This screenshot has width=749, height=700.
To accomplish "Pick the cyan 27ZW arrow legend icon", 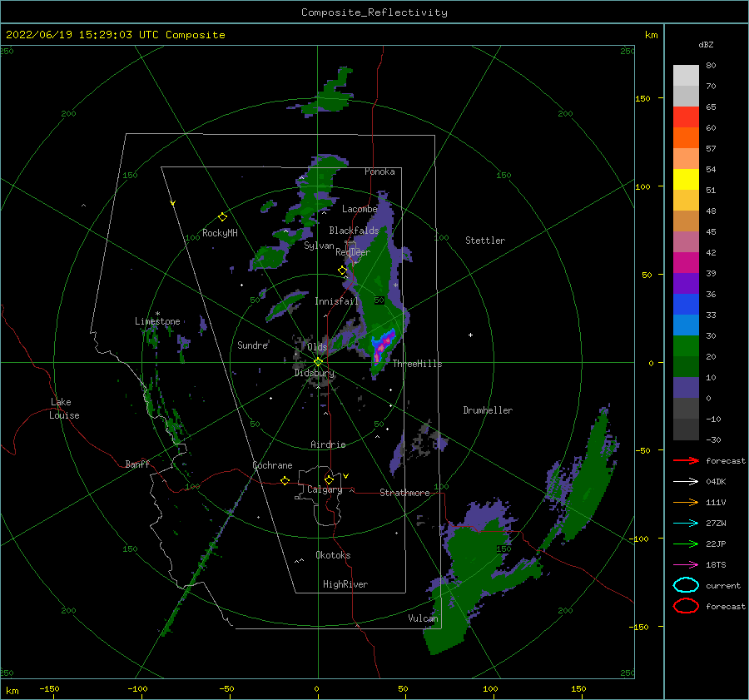I will (x=686, y=524).
